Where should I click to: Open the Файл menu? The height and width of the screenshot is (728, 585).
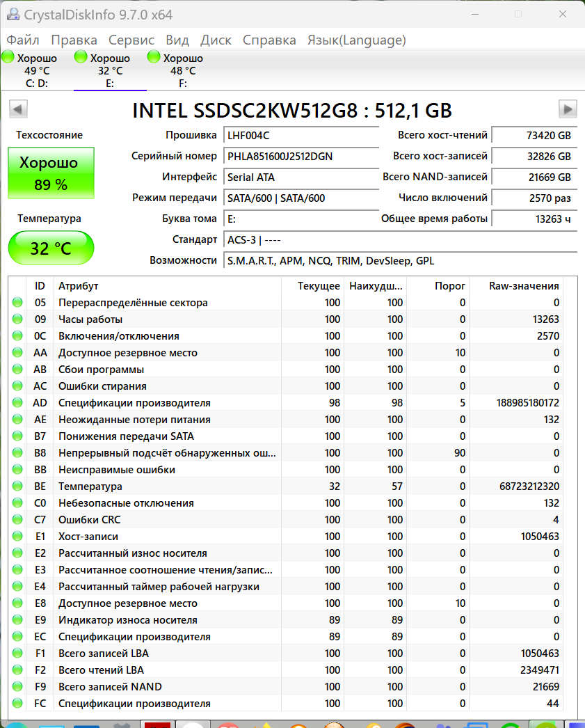point(23,40)
